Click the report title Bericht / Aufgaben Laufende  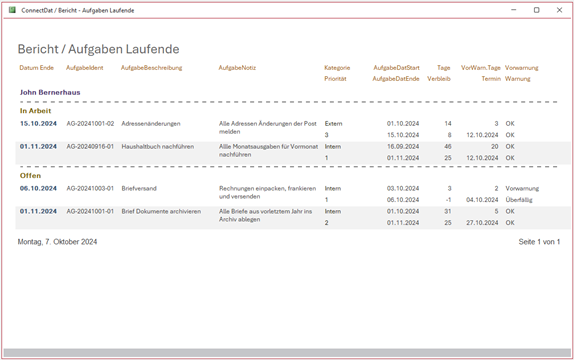point(98,49)
